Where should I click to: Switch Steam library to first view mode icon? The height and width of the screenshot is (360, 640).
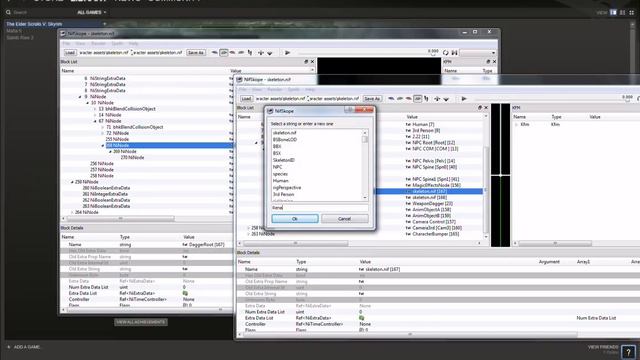click(613, 13)
